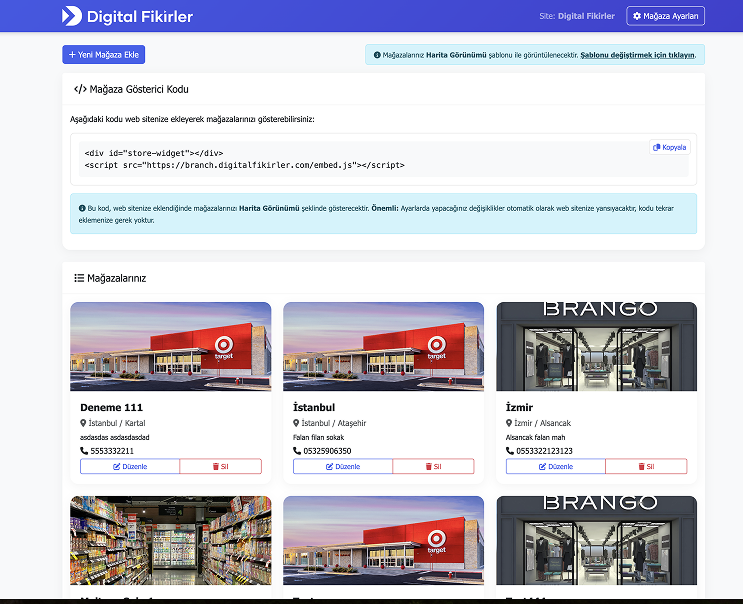Click the Deneme 111 store title
This screenshot has width=743, height=604.
click(111, 407)
